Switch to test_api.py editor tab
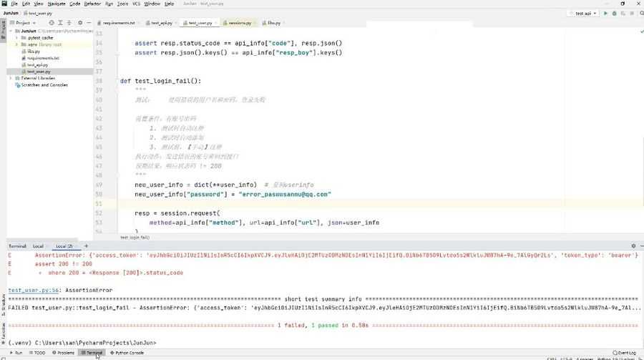The height and width of the screenshot is (360, 644). coord(161,23)
